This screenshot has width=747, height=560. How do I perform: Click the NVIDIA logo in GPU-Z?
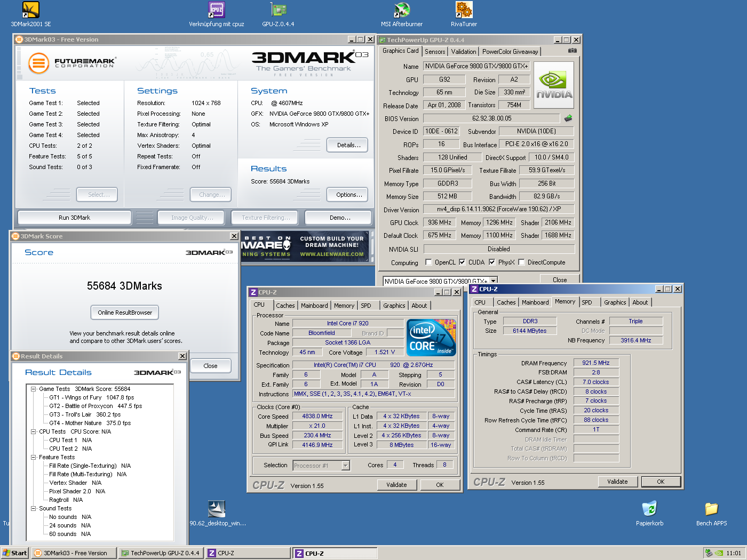tap(554, 85)
